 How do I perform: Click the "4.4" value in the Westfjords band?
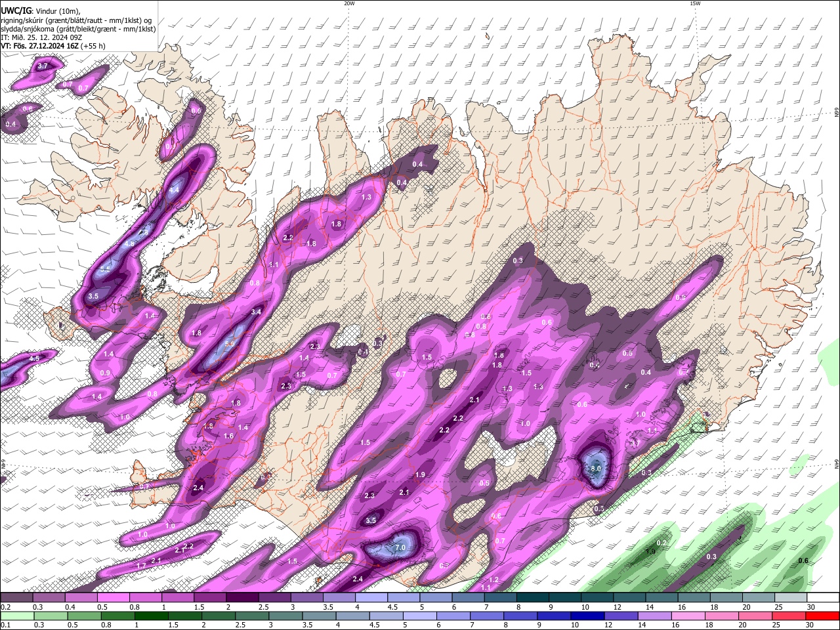click(174, 190)
